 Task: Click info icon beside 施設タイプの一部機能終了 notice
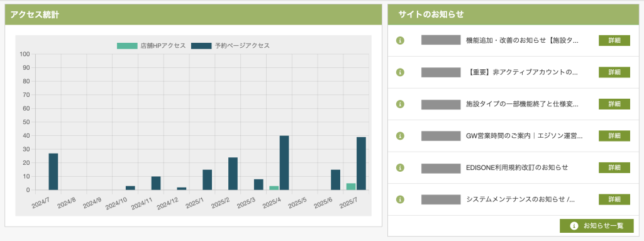click(x=401, y=104)
